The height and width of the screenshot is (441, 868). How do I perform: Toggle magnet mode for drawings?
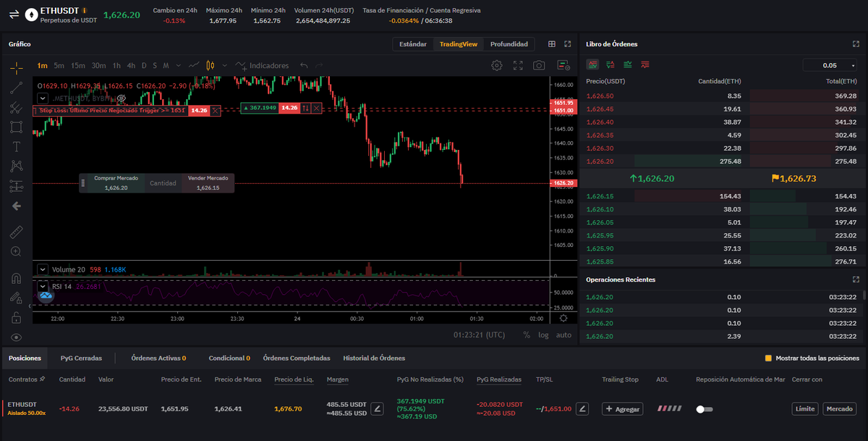(x=16, y=278)
